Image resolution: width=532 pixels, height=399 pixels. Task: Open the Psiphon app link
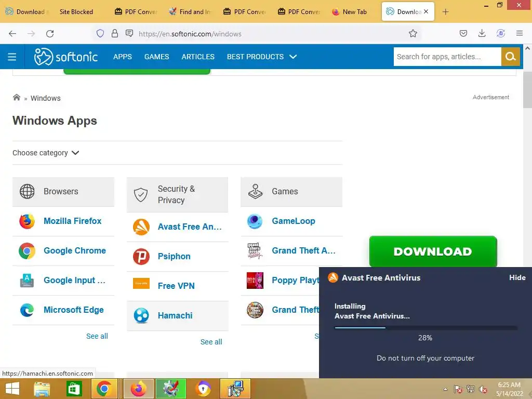[x=174, y=257]
